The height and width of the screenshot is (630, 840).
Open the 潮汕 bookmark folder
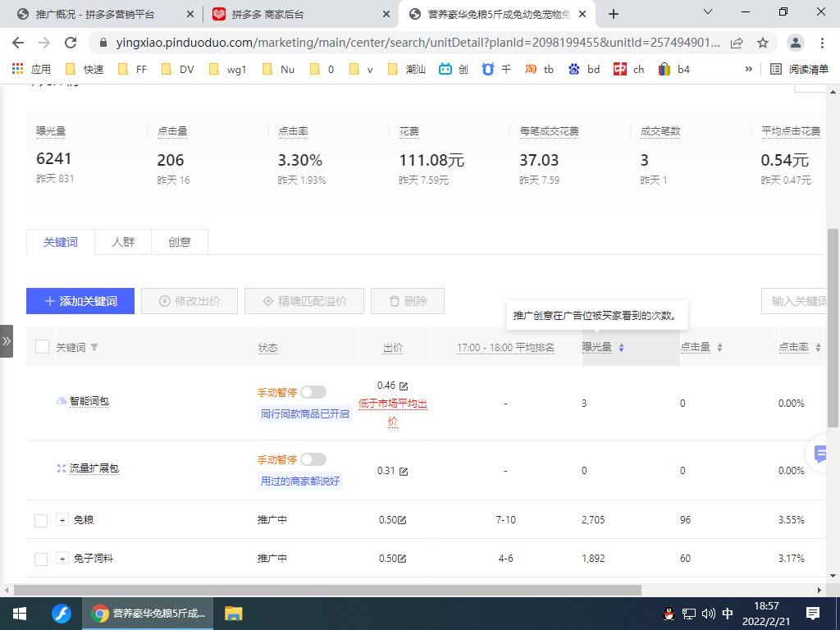coord(407,69)
